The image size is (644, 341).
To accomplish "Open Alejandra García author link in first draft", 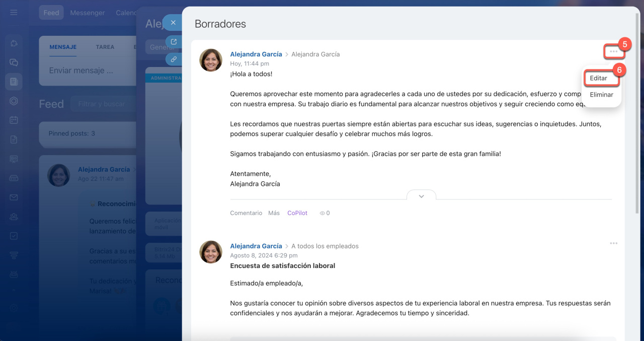I will click(x=256, y=54).
